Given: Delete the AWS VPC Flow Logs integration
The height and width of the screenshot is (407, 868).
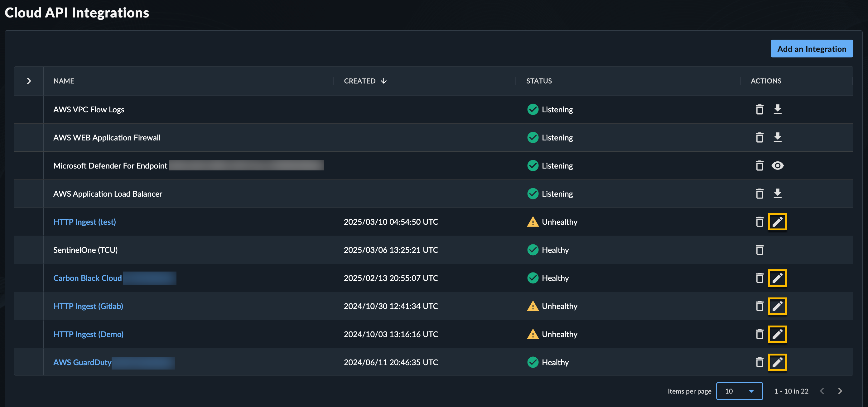Looking at the screenshot, I should pos(759,110).
